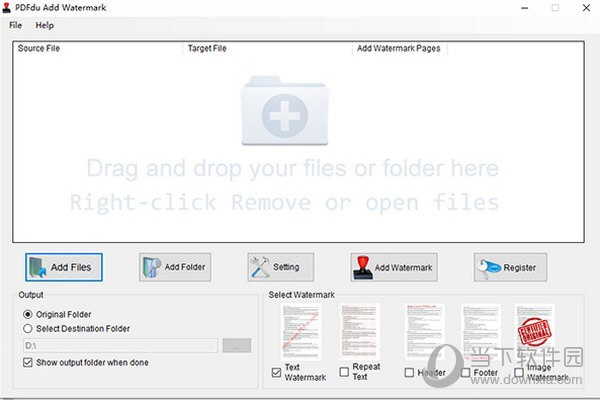600x400 pixels.
Task: Open the Setting button with tools icon
Action: (x=280, y=267)
